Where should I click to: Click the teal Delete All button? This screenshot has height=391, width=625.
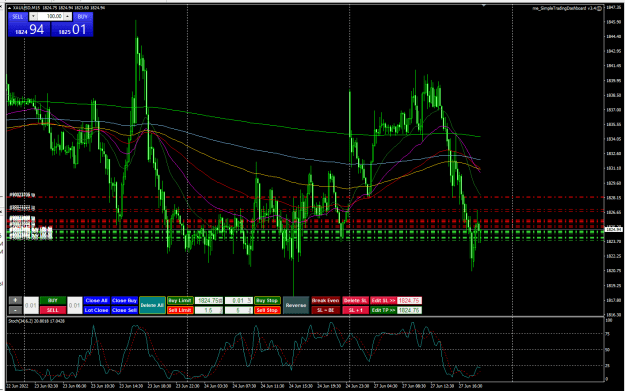click(152, 305)
